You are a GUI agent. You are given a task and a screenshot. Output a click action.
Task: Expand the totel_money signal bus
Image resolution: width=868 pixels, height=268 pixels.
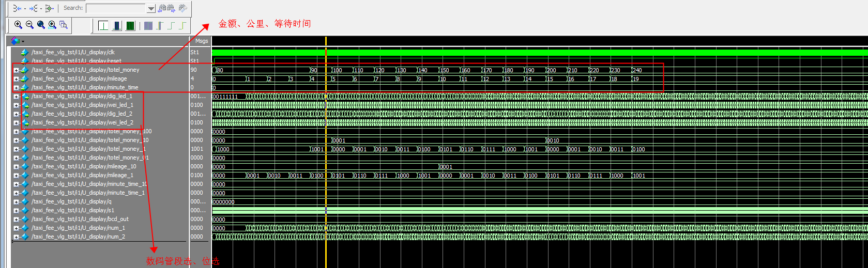[16, 70]
